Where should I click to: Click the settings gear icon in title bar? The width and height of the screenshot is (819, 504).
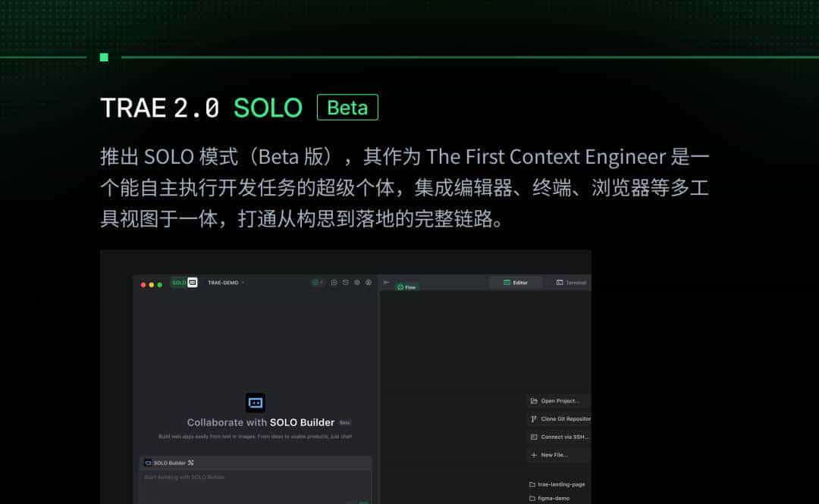click(357, 283)
